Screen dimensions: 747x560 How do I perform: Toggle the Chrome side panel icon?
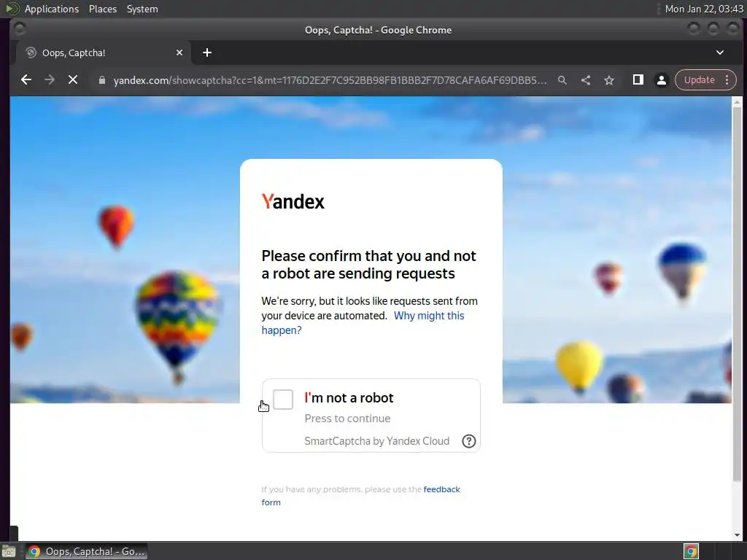[638, 80]
